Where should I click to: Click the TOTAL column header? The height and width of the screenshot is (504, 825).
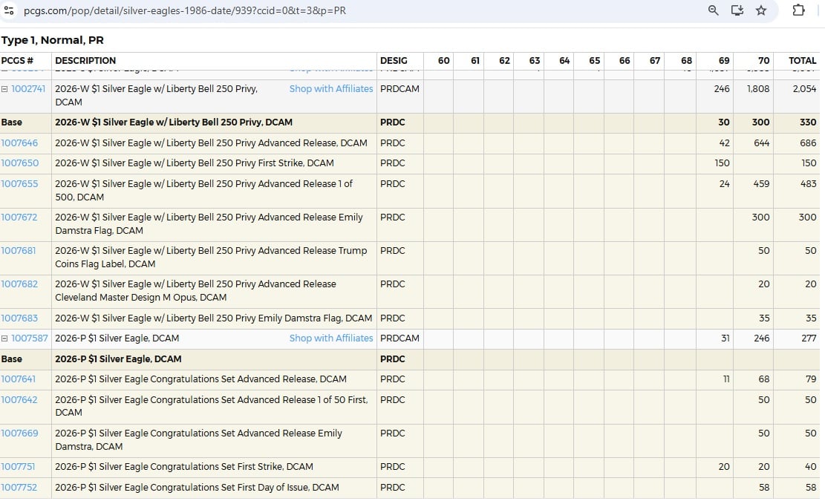coord(803,61)
